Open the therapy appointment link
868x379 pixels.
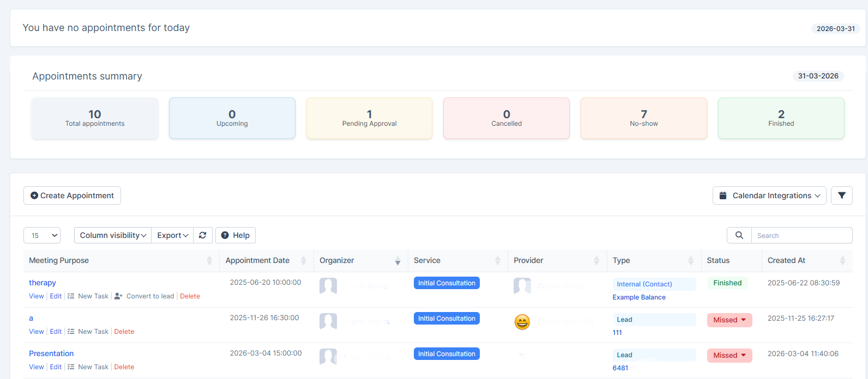click(43, 283)
